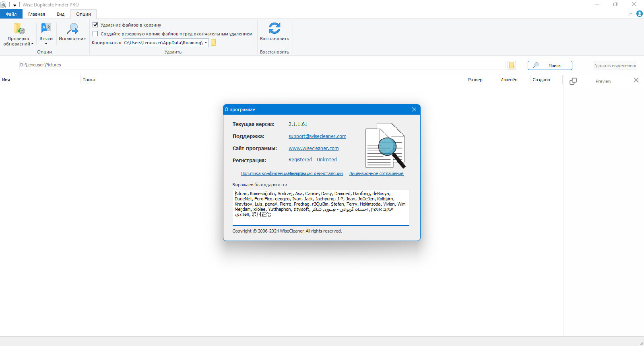The height and width of the screenshot is (346, 644).
Task: Expand the Копировать в path dropdown
Action: [x=206, y=43]
